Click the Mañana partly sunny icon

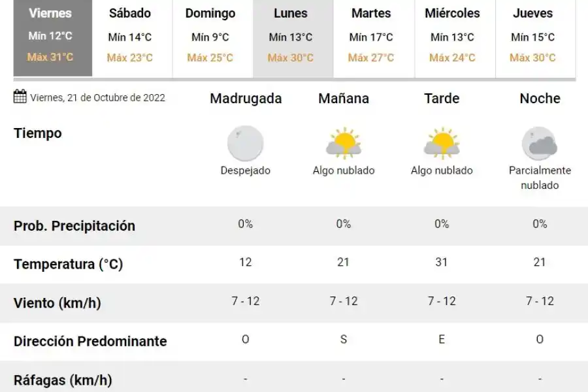pyautogui.click(x=344, y=144)
